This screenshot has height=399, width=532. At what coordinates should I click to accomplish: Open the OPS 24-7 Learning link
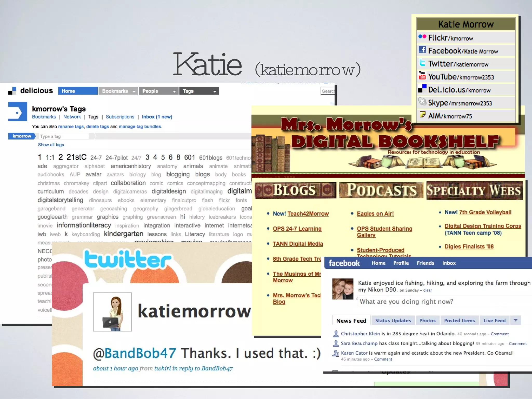coord(297,229)
